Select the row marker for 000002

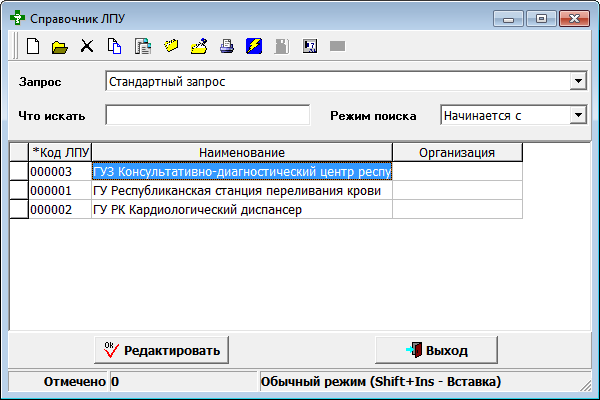pos(18,210)
